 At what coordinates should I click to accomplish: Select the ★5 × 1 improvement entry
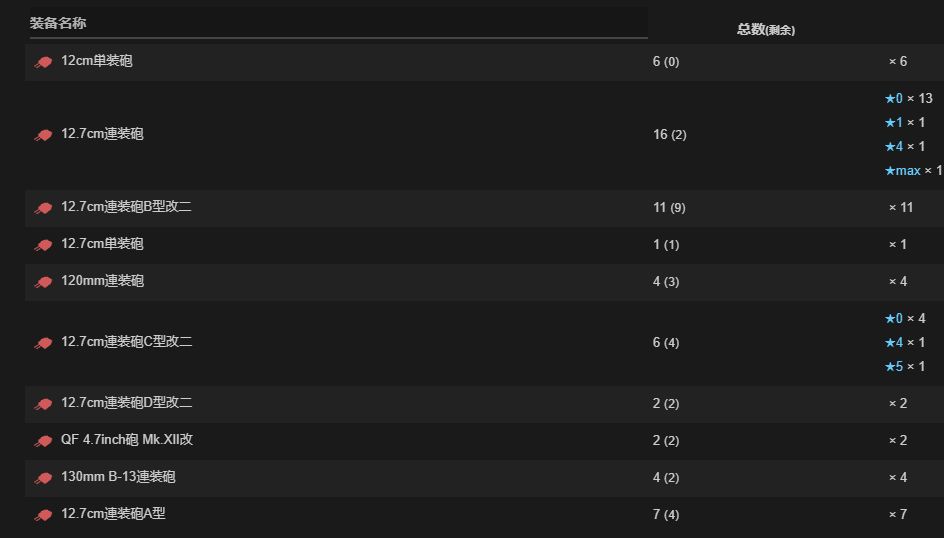point(905,366)
